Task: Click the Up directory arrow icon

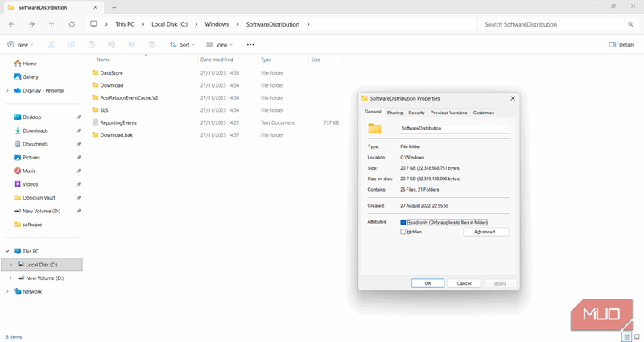Action: 52,25
